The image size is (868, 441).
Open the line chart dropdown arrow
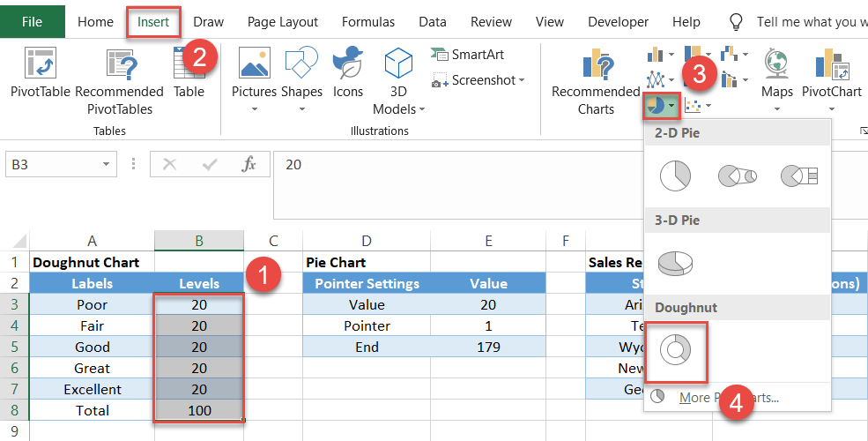pos(671,80)
